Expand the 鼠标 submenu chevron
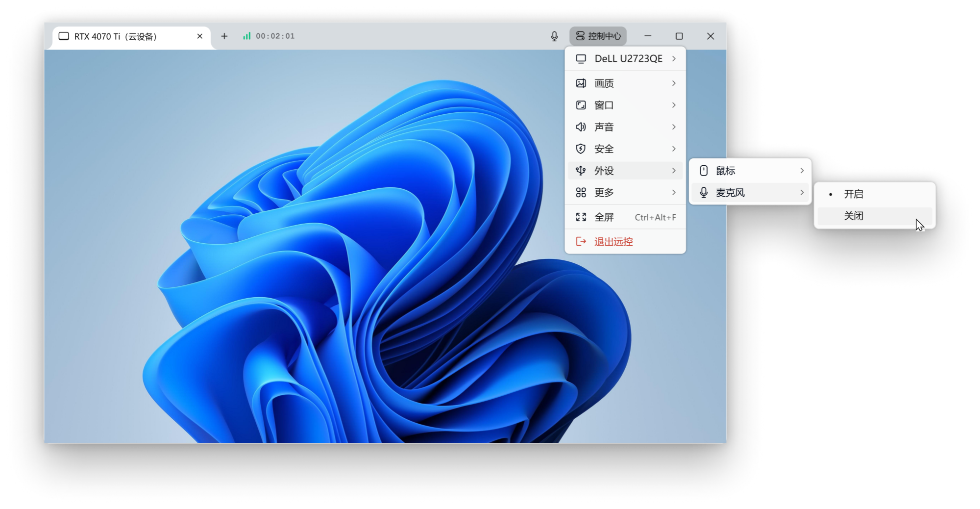Viewport: 980px width, 509px height. pyautogui.click(x=802, y=171)
